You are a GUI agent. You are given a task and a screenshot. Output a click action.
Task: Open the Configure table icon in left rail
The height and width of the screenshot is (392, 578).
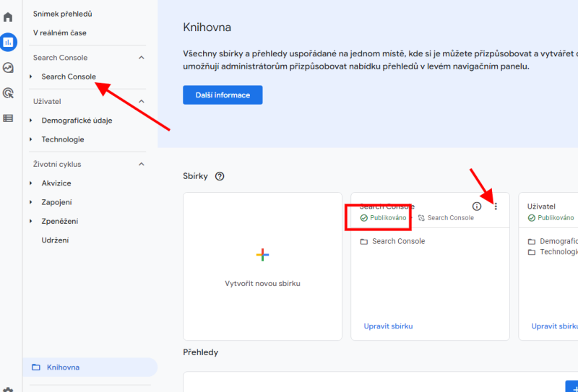[x=9, y=118]
